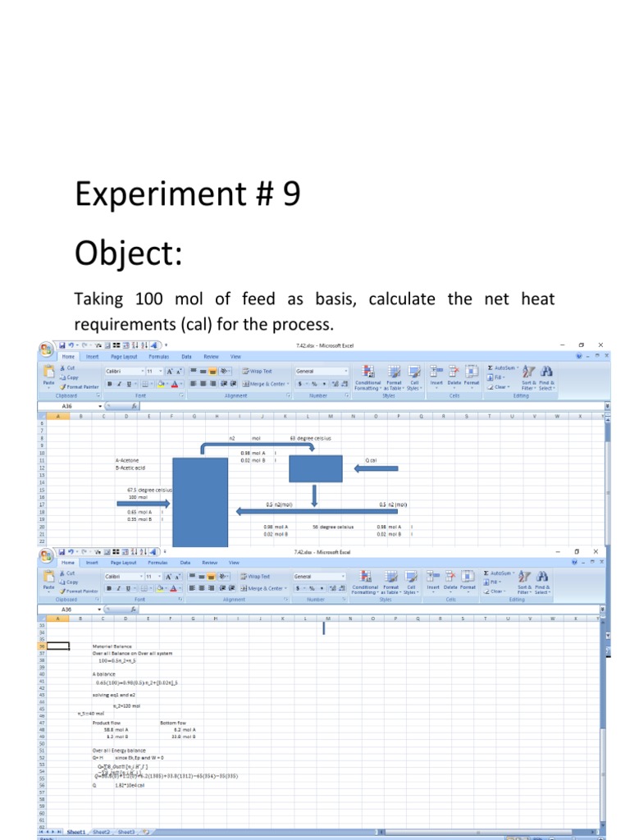Open Sheet2 tab in lower Excel window
This screenshot has height=840, width=630.
coord(101,832)
